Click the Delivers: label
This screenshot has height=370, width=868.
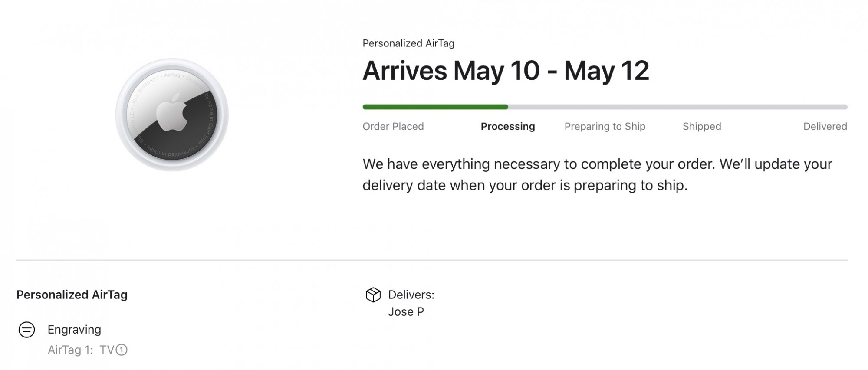pyautogui.click(x=411, y=295)
